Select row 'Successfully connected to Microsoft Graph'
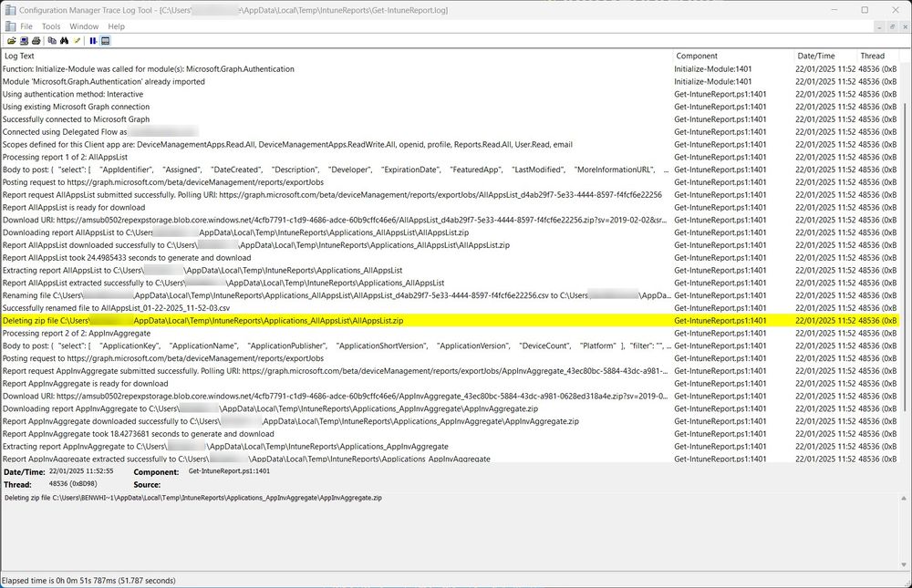 click(451, 119)
